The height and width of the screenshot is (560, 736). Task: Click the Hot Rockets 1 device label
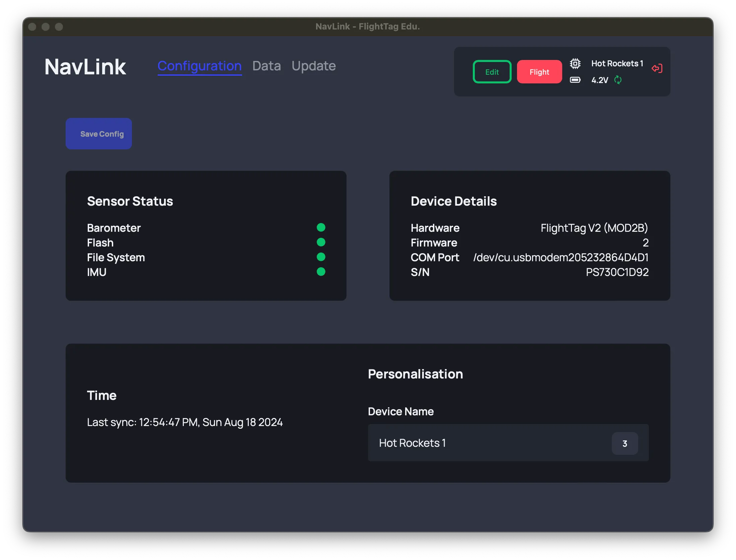617,63
